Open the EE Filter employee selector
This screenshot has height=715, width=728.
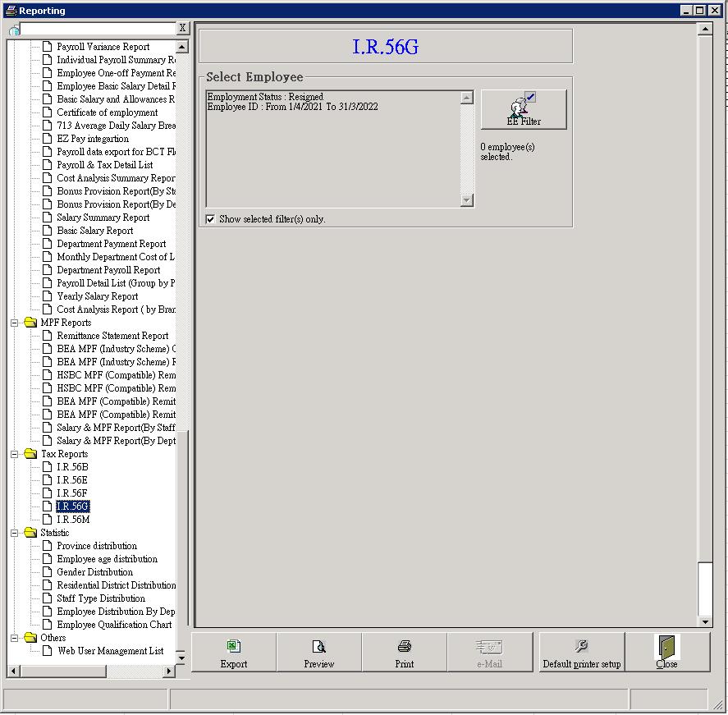[x=524, y=109]
